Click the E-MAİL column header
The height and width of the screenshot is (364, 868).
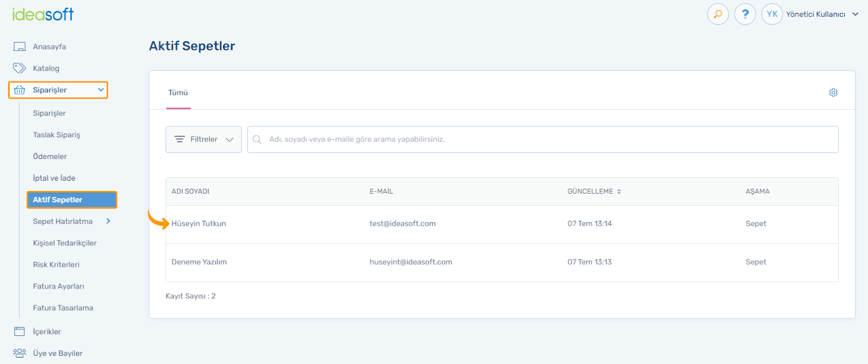[x=381, y=191]
